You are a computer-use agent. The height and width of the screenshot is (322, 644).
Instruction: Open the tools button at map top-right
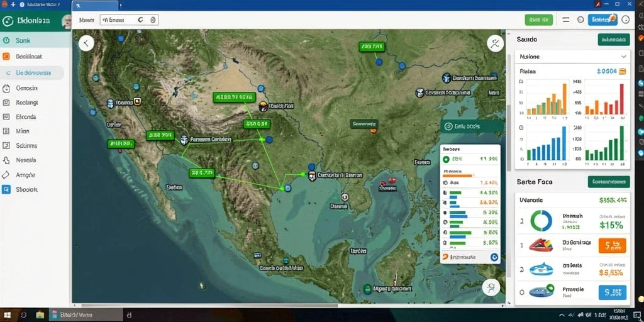pyautogui.click(x=495, y=43)
